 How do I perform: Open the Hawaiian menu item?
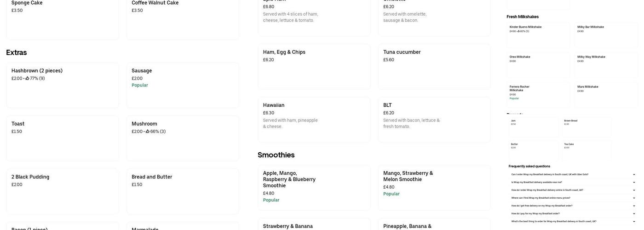coord(314,119)
